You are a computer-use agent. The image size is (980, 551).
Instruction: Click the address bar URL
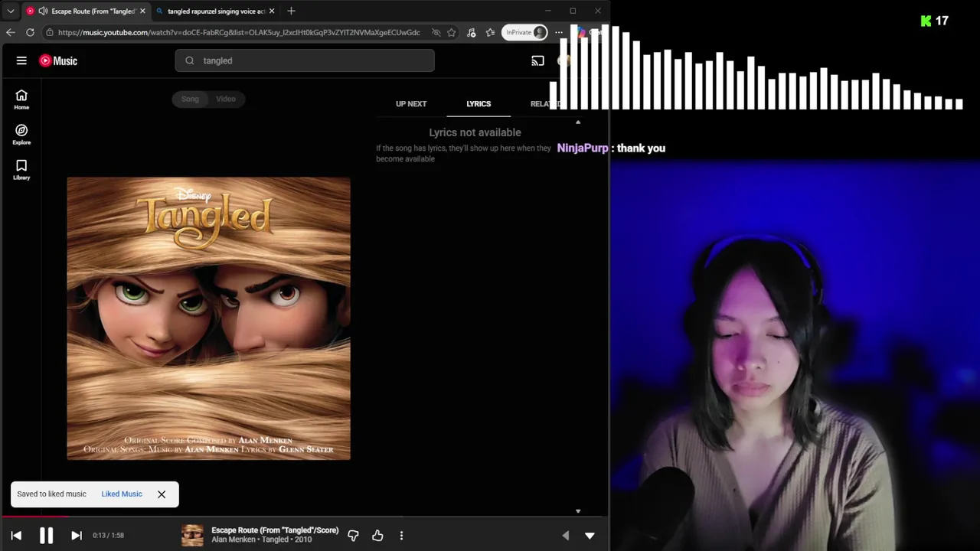[x=239, y=32]
